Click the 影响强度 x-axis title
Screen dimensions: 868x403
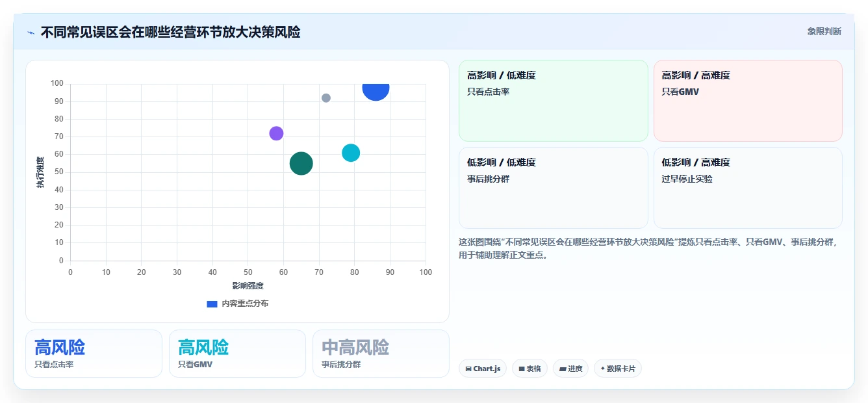coord(248,285)
